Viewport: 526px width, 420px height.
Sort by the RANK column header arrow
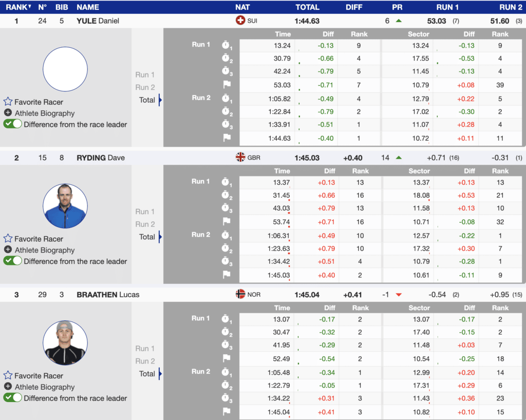coord(29,7)
